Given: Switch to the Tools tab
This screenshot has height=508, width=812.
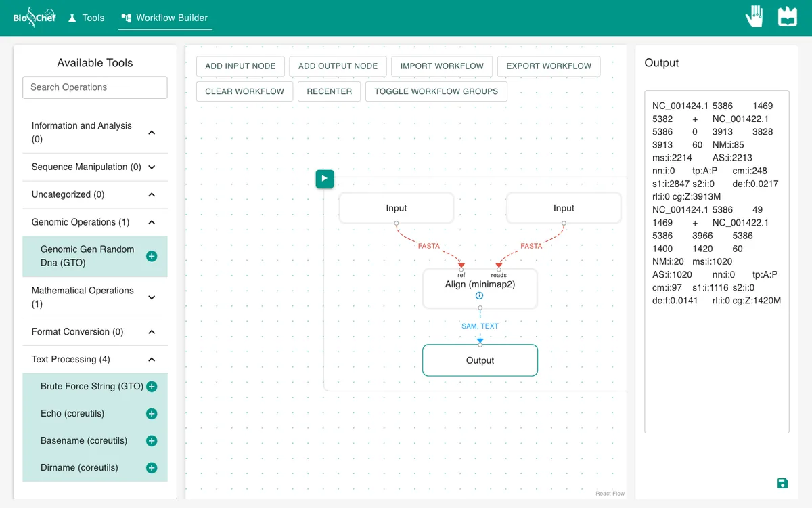Looking at the screenshot, I should tap(86, 18).
